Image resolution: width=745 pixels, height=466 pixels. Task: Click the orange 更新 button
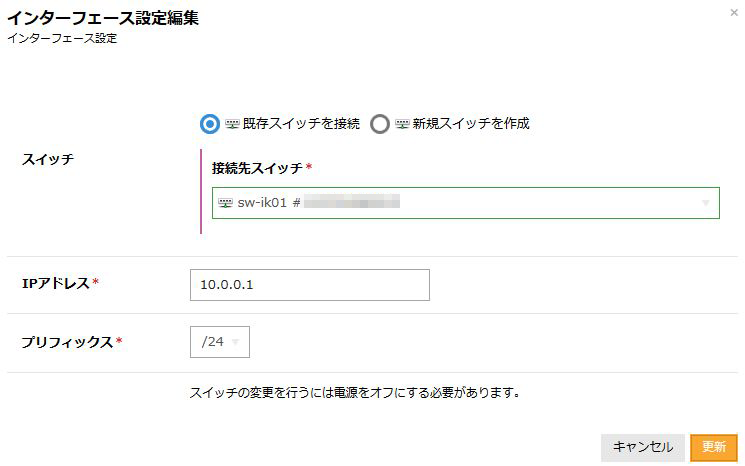click(714, 447)
